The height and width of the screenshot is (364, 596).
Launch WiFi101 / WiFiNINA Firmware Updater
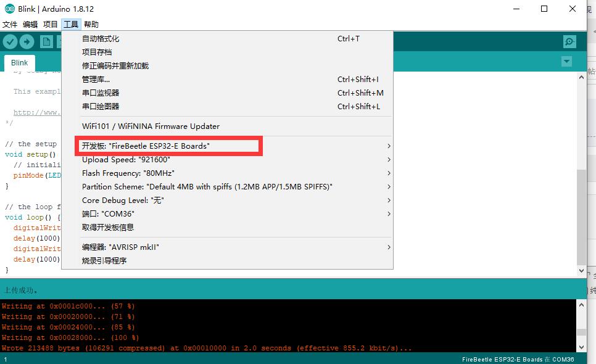pyautogui.click(x=227, y=126)
